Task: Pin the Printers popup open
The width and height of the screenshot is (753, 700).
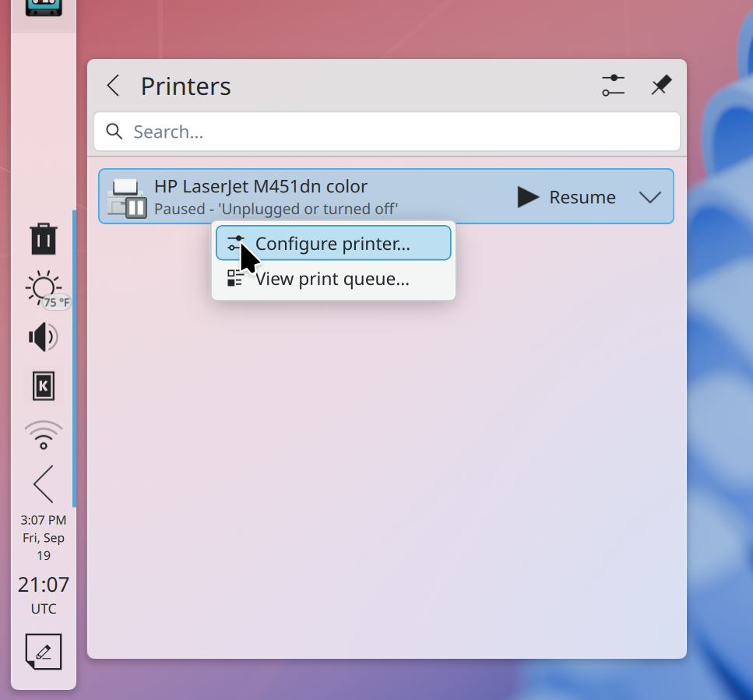Action: click(x=660, y=86)
